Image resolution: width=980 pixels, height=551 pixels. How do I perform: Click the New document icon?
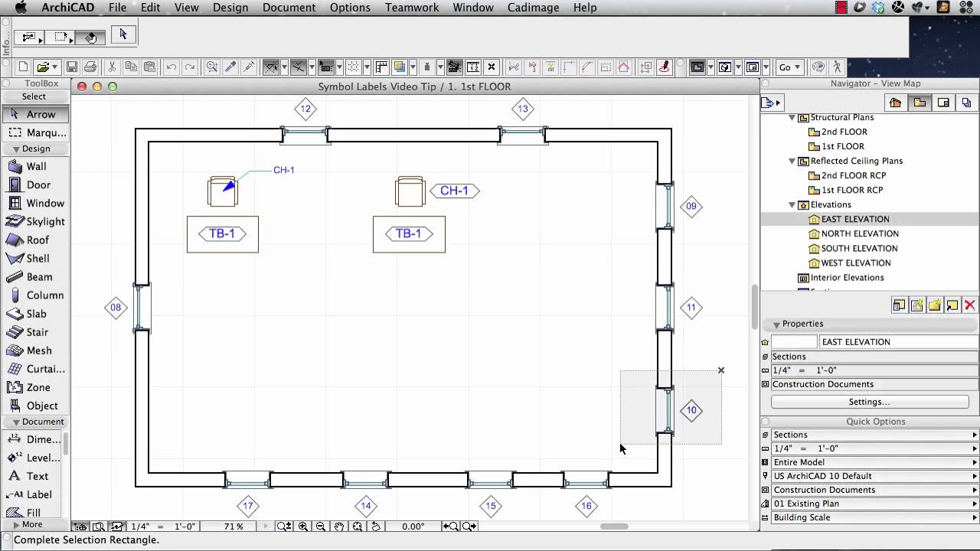point(23,67)
